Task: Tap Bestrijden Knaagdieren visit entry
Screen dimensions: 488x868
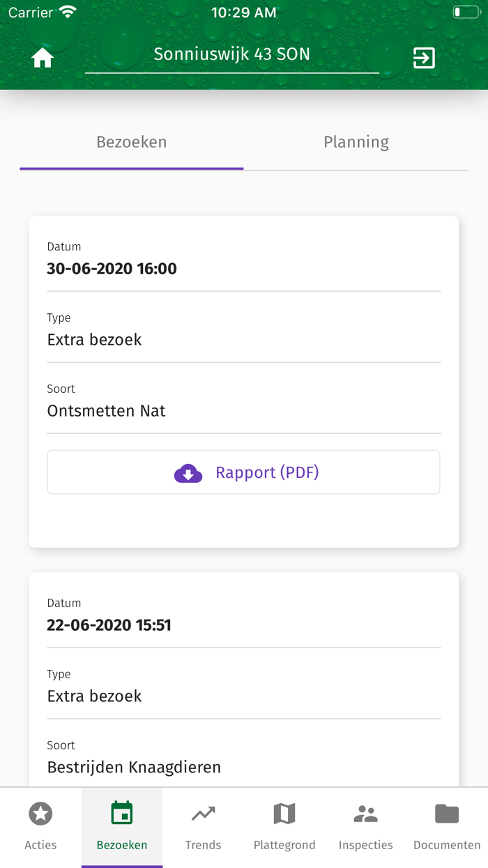Action: (134, 768)
